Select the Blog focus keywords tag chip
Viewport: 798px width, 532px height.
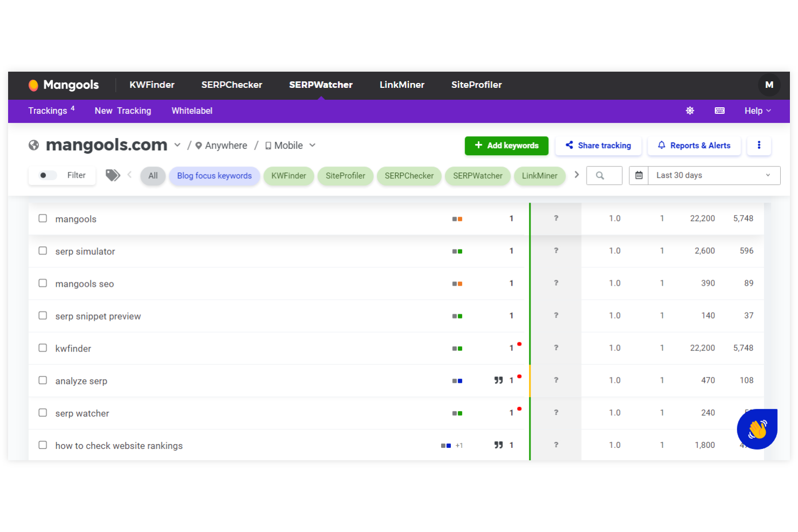(x=214, y=175)
